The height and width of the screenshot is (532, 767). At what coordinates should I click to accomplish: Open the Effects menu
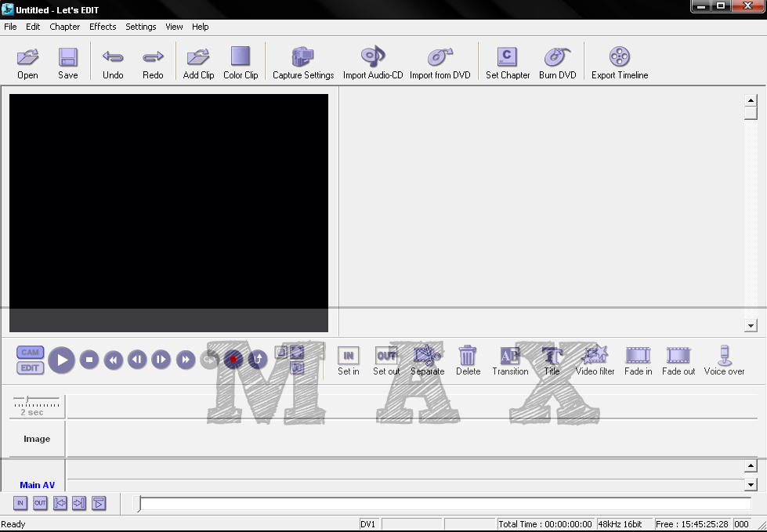pyautogui.click(x=103, y=27)
